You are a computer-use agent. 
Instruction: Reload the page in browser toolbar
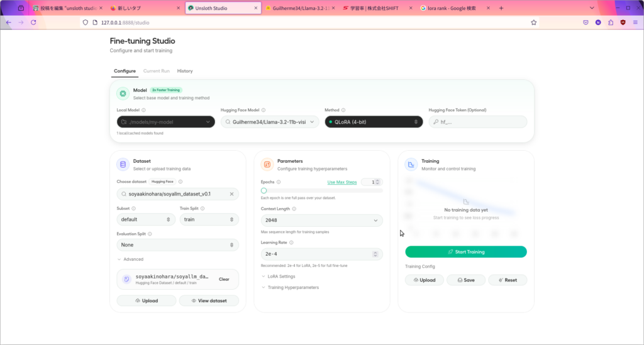click(33, 22)
